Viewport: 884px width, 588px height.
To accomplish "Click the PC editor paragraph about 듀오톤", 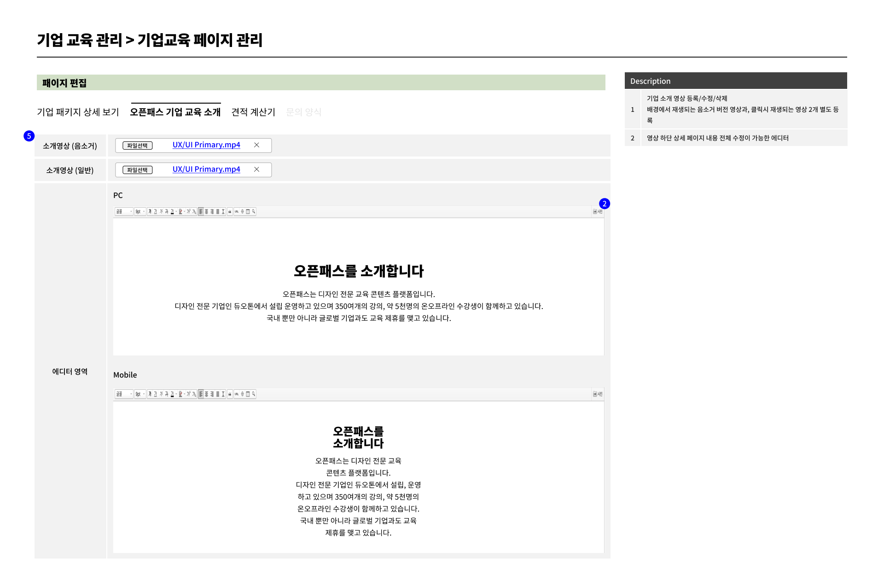I will pyautogui.click(x=359, y=306).
